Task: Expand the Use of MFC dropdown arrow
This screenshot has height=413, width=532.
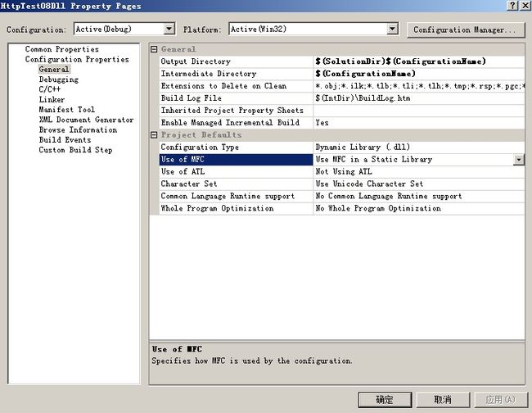Action: pos(519,160)
